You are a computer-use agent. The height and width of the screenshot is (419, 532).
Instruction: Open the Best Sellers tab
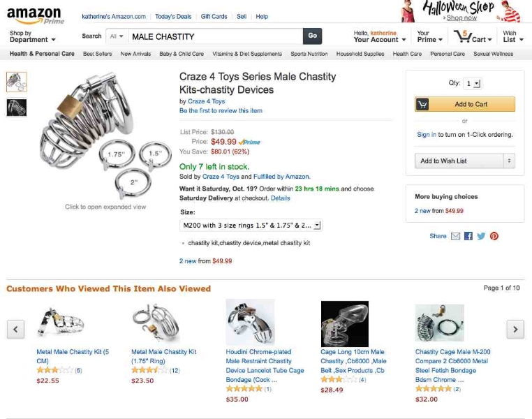tap(97, 54)
